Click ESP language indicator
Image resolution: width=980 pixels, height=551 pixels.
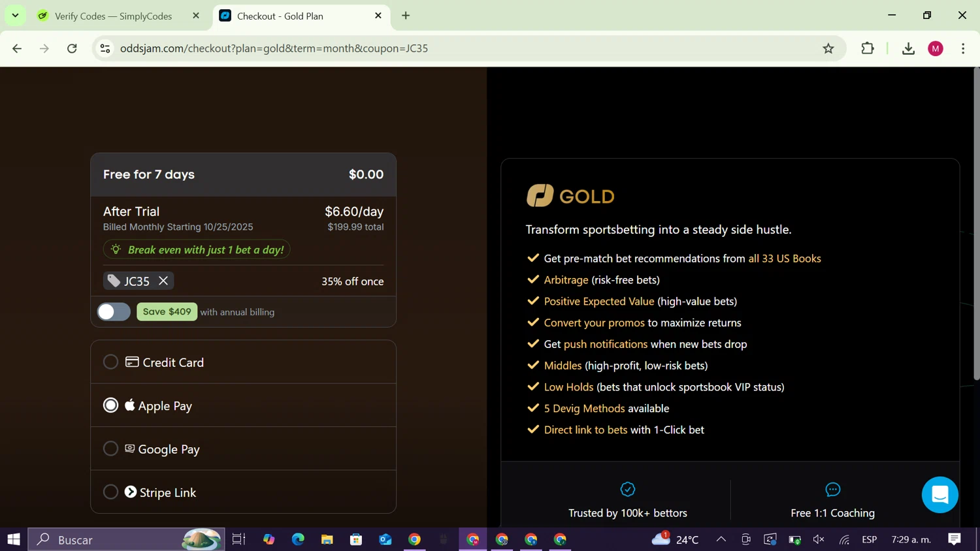pyautogui.click(x=869, y=539)
